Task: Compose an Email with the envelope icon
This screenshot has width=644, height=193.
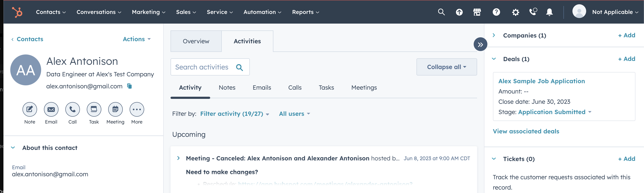Action: (x=51, y=109)
